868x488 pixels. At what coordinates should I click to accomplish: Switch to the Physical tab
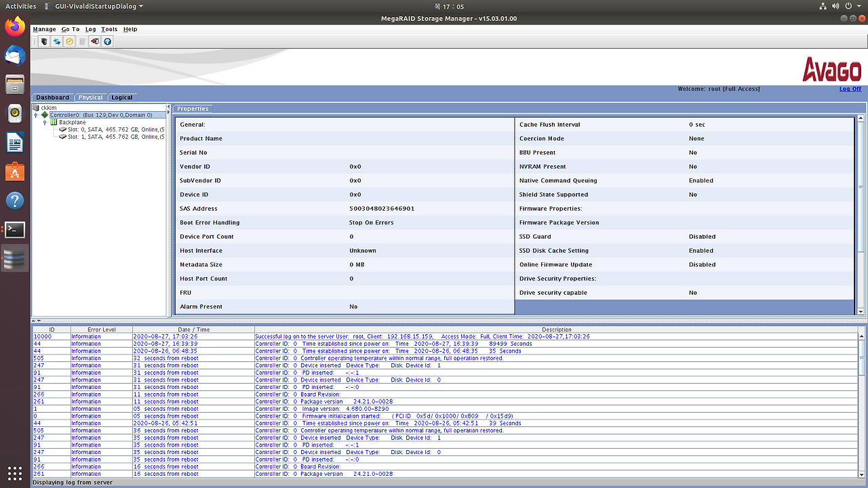[90, 97]
